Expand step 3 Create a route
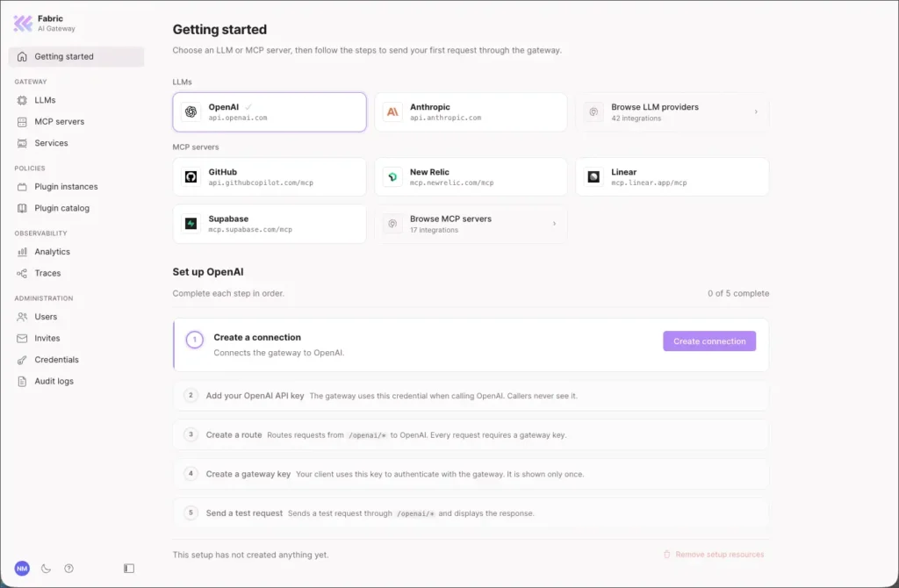The width and height of the screenshot is (899, 588). click(471, 434)
